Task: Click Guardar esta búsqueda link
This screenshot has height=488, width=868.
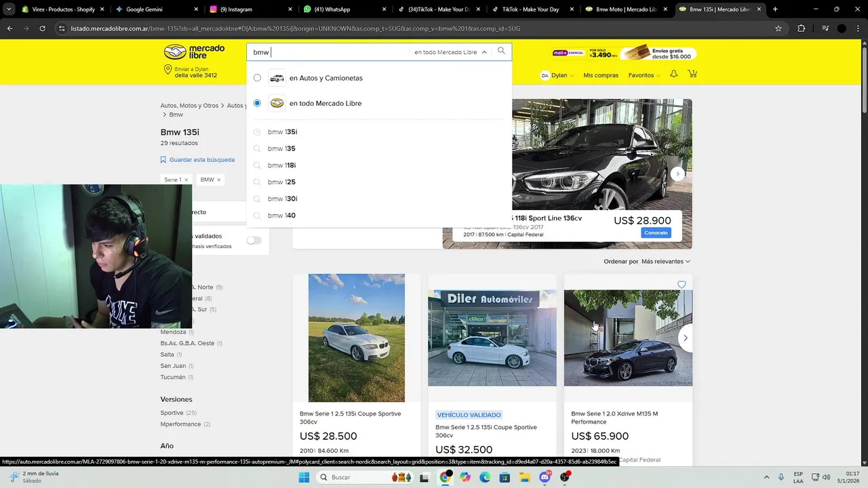Action: (202, 160)
